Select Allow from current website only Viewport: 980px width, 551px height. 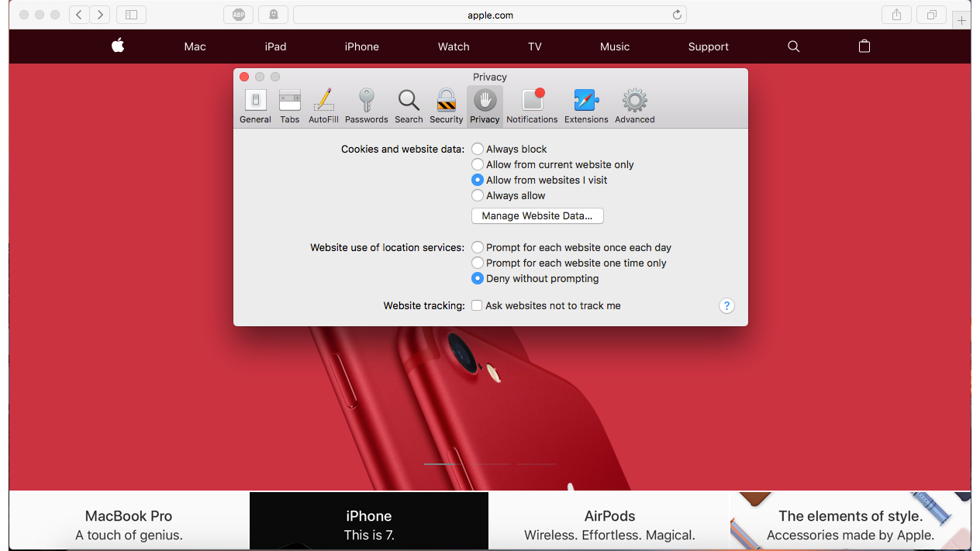(553, 164)
